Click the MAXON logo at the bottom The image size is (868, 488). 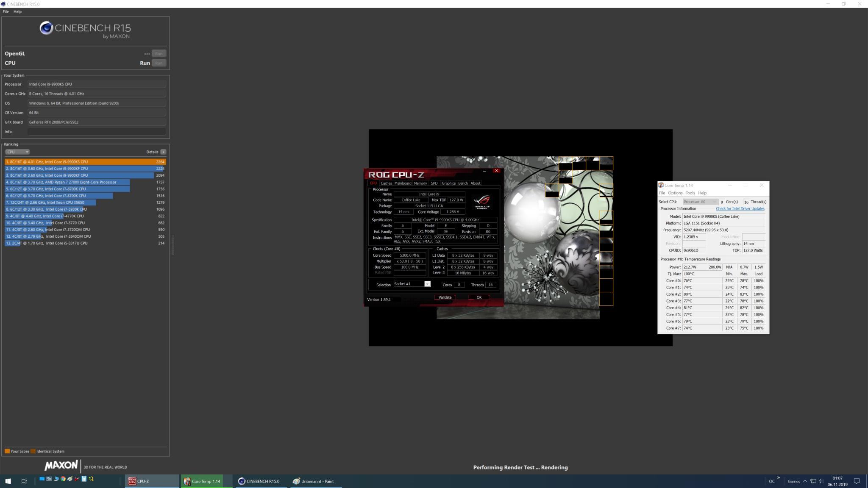point(62,466)
